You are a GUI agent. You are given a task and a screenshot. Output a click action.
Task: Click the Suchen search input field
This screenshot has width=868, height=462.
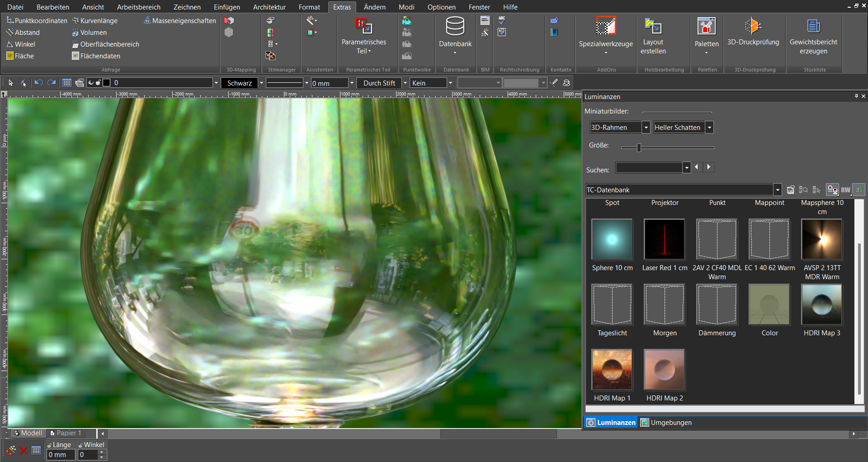pyautogui.click(x=649, y=167)
